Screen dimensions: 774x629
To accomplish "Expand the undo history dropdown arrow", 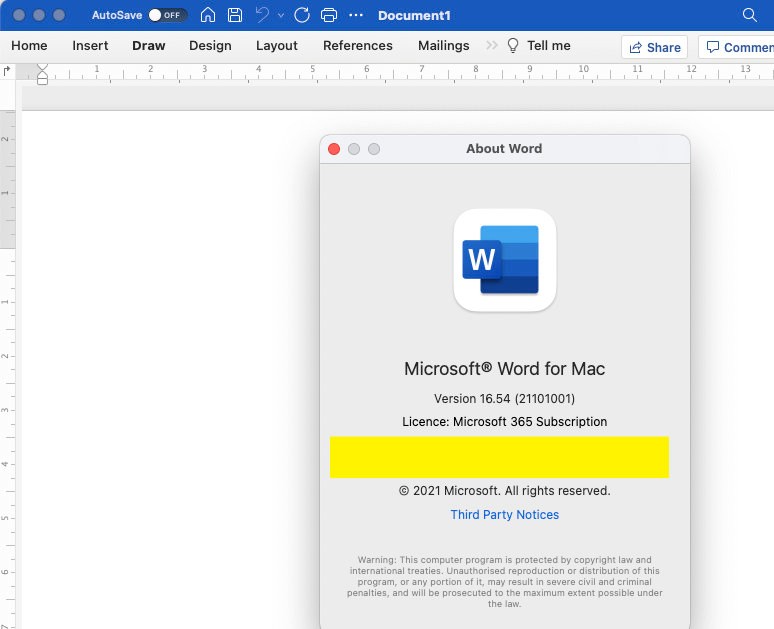I will [281, 16].
